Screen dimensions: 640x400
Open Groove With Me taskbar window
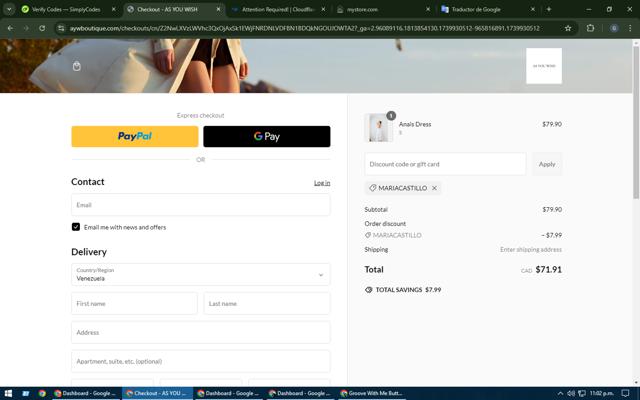pos(372,393)
